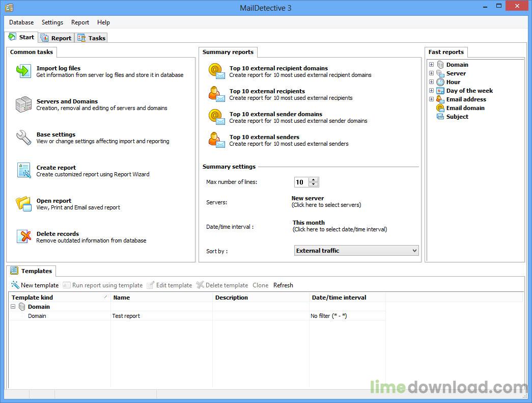Expand the Day of the week node
The width and height of the screenshot is (532, 403).
[x=431, y=91]
